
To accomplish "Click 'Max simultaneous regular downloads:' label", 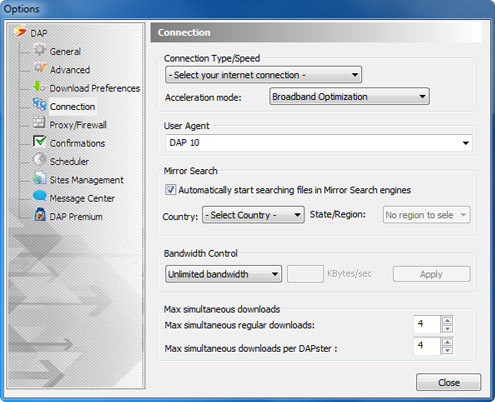I will pyautogui.click(x=240, y=325).
